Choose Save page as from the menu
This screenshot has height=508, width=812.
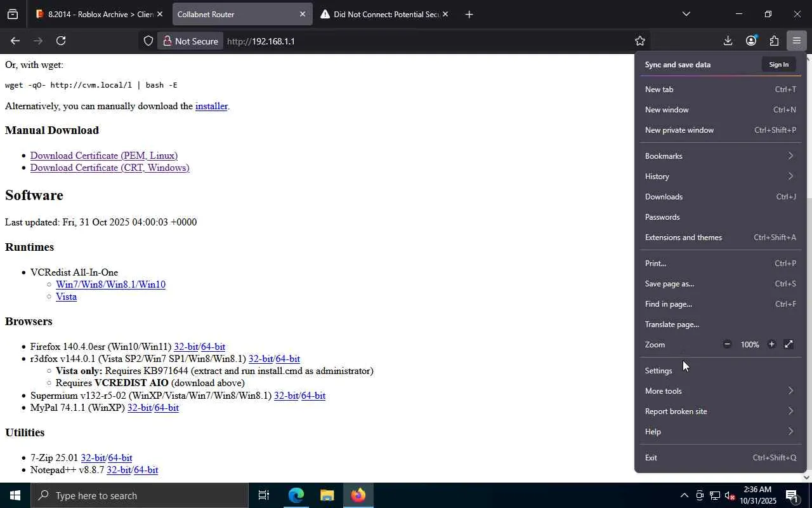(720, 283)
